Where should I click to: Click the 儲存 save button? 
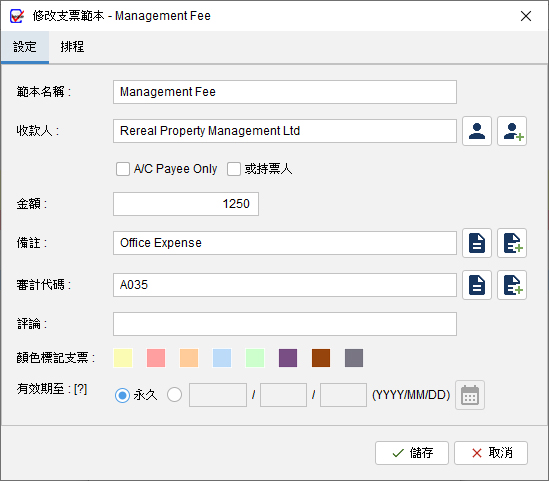[412, 453]
